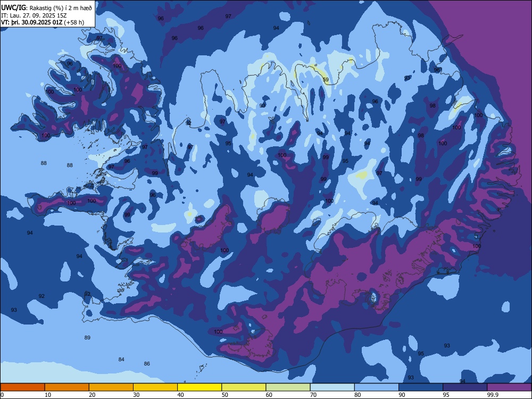Click the amber 20–30 legend swatch
Image resolution: width=532 pixels, height=399 pixels.
click(111, 387)
